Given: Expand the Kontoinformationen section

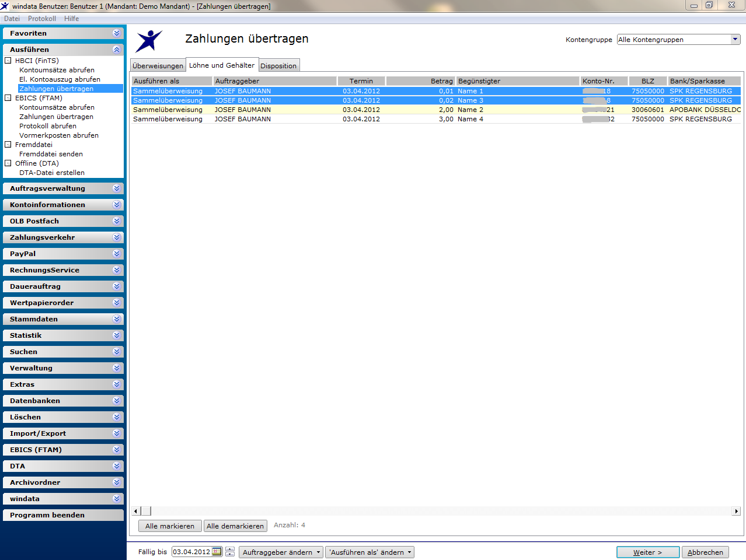Looking at the screenshot, I should click(64, 205).
